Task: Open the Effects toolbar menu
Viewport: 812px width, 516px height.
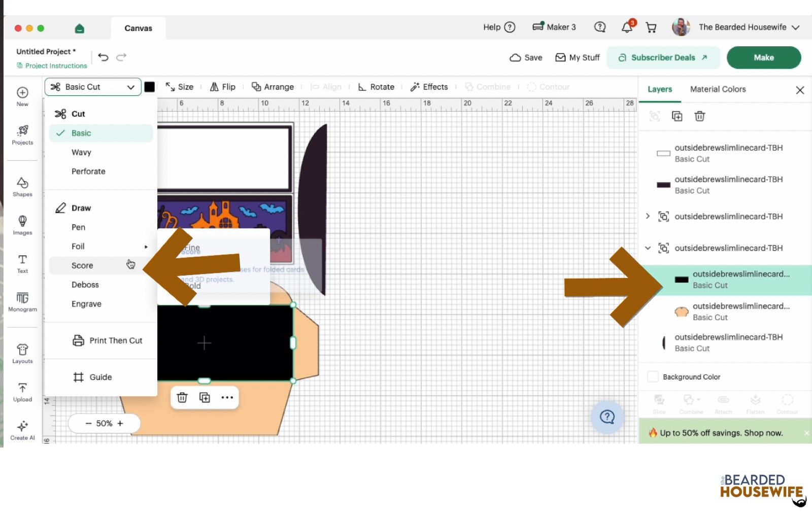Action: [x=429, y=87]
